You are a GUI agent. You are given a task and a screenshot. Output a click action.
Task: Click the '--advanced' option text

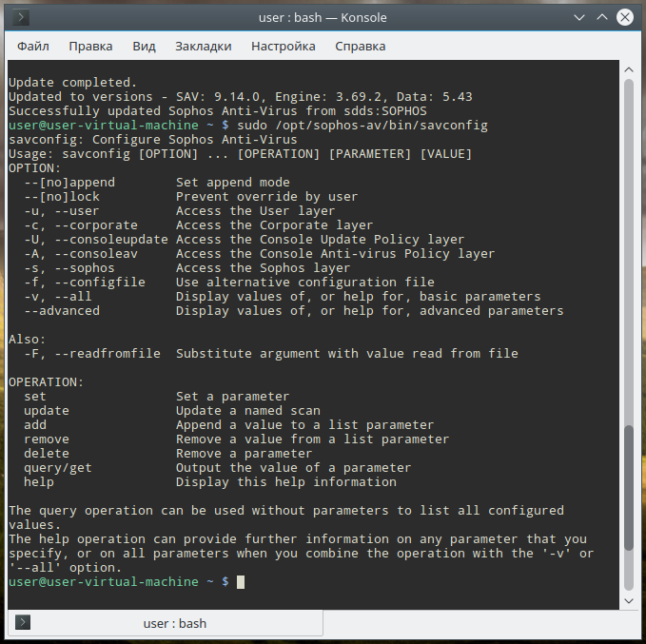(x=62, y=311)
